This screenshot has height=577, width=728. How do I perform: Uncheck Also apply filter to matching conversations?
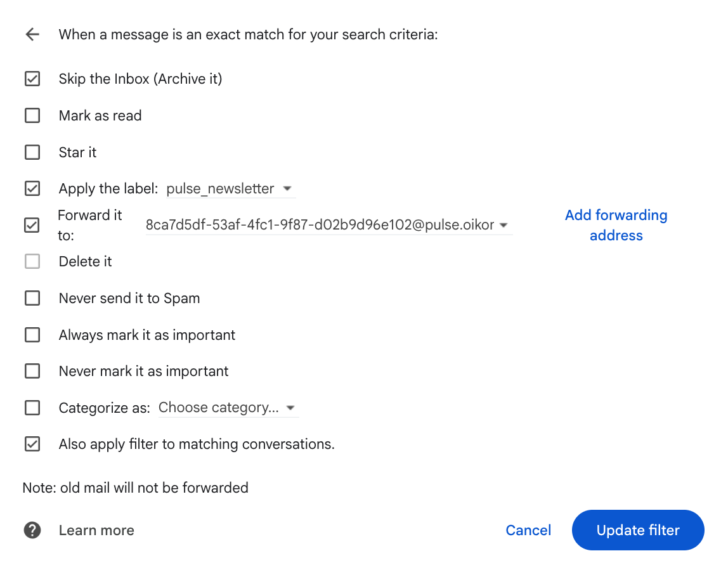[x=32, y=444]
